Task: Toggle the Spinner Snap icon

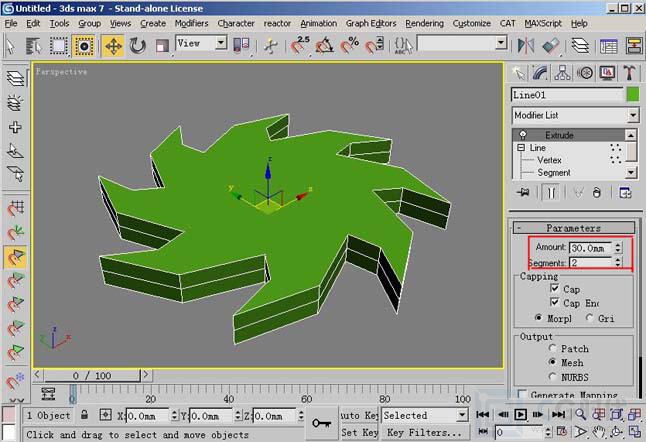Action: point(374,46)
